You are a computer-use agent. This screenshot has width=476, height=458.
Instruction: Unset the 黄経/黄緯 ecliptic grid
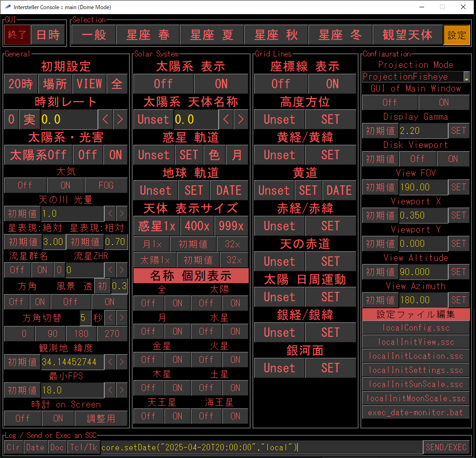[279, 155]
